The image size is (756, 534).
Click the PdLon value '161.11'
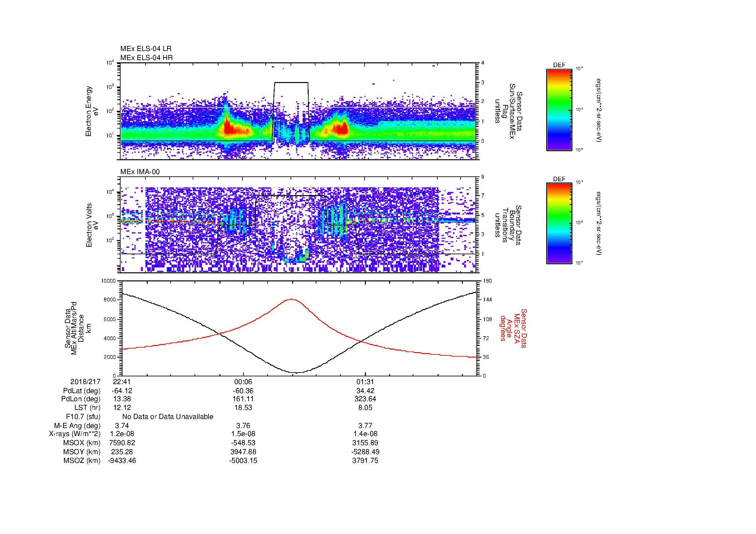point(243,399)
